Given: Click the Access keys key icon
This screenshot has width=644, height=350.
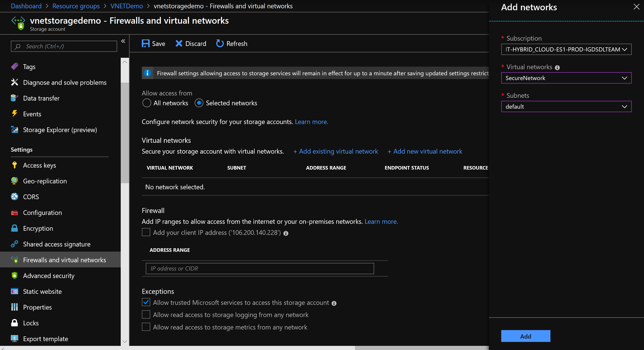Looking at the screenshot, I should click(x=15, y=165).
